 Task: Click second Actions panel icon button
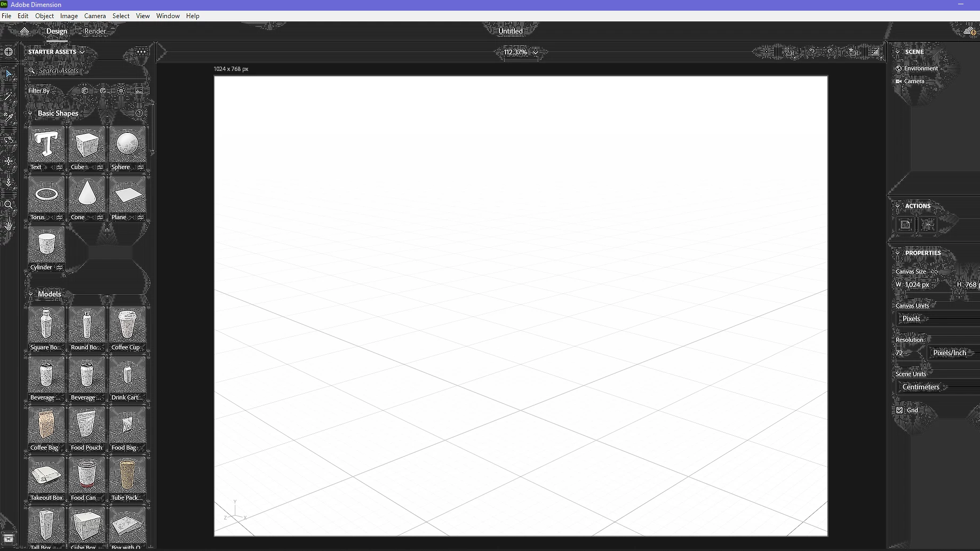click(928, 225)
